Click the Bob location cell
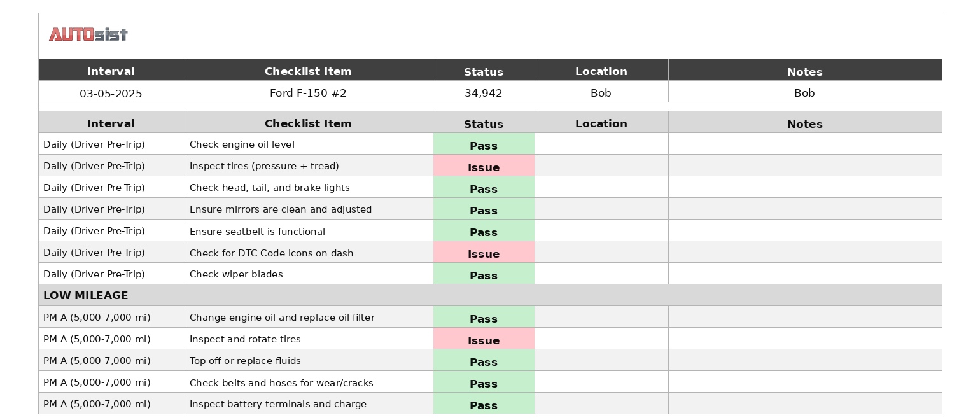The image size is (980, 420). pyautogui.click(x=601, y=93)
